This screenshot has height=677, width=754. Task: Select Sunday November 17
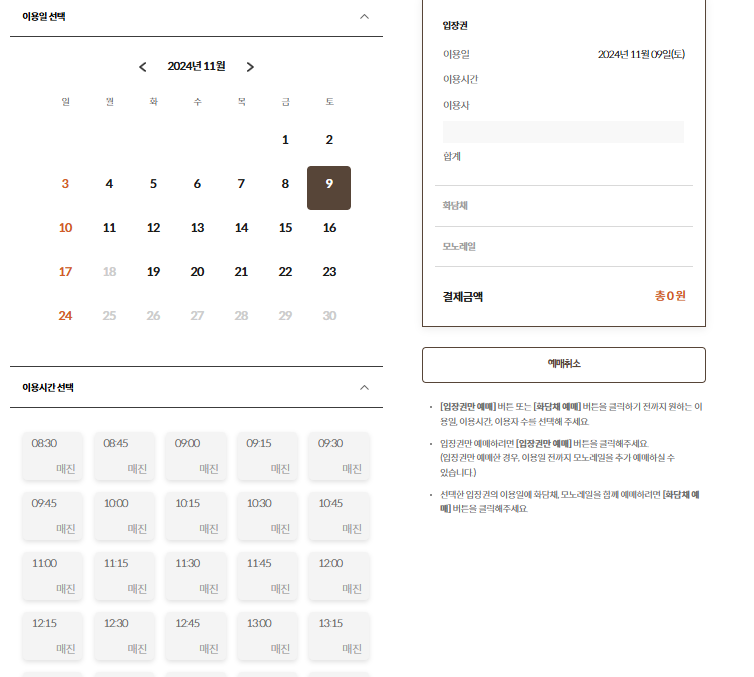click(65, 272)
